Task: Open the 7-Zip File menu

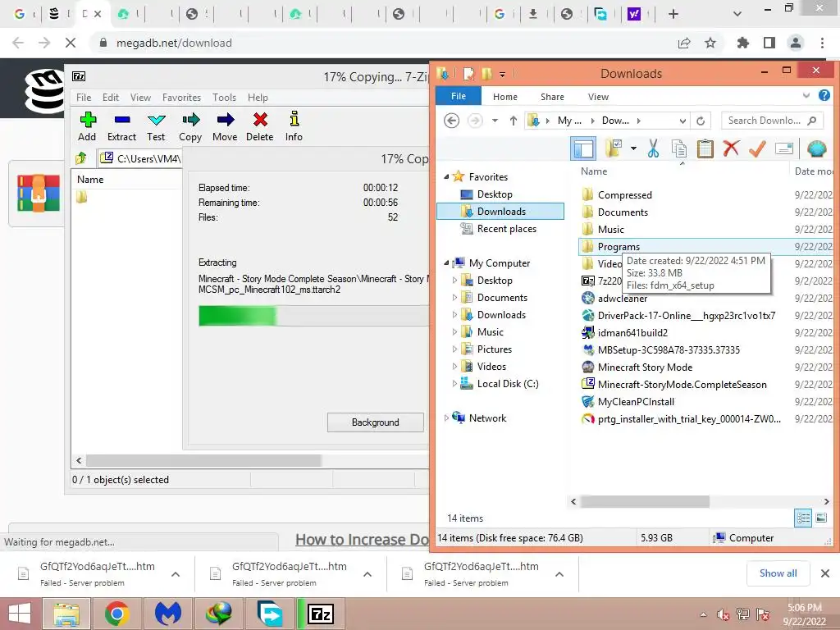Action: pos(84,98)
